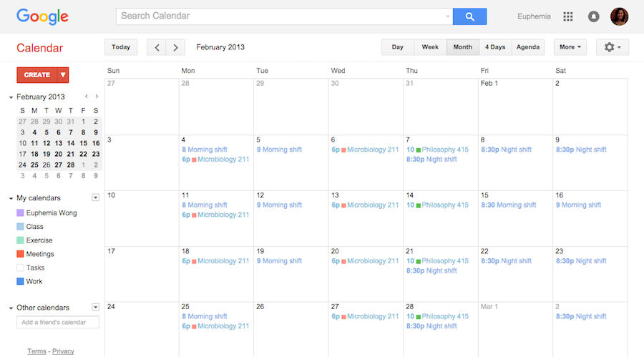This screenshot has width=644, height=357.
Task: Collapse the My calendars section
Action: 11,198
